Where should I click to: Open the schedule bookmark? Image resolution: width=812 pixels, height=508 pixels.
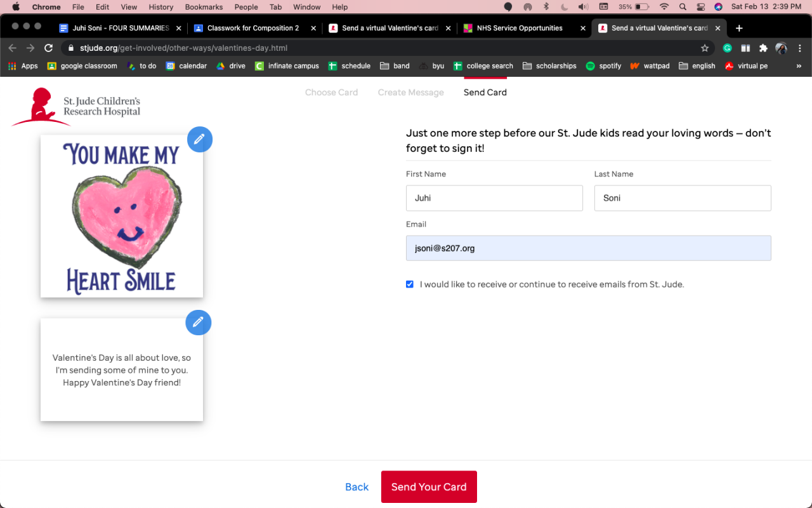[x=350, y=66]
